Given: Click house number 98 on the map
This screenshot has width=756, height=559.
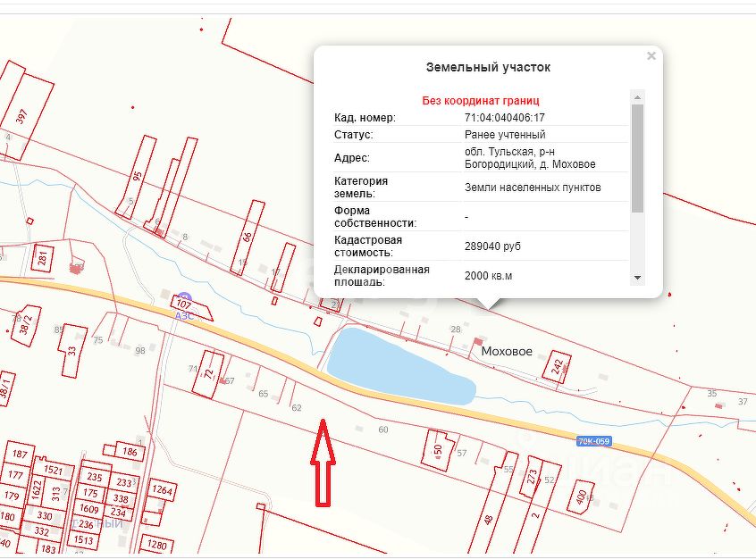Looking at the screenshot, I should tap(140, 350).
